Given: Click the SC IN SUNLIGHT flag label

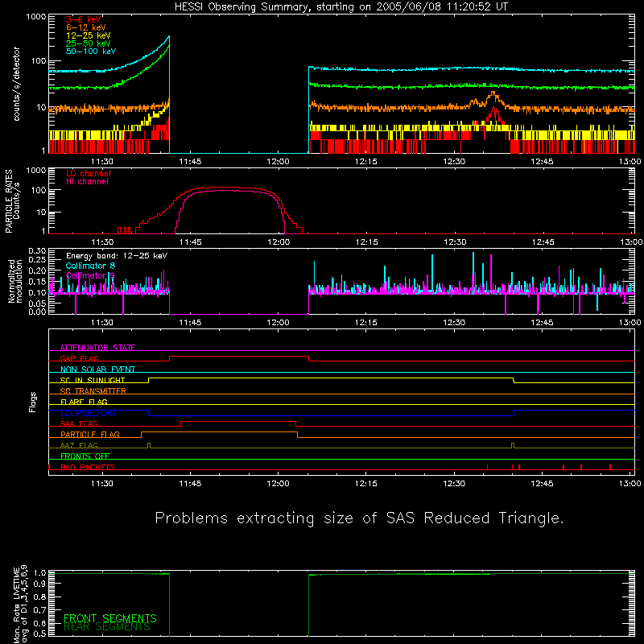Looking at the screenshot, I should [x=93, y=380].
